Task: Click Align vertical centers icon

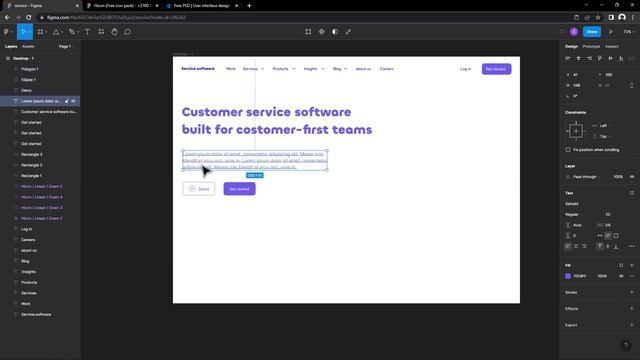Action: (610, 59)
